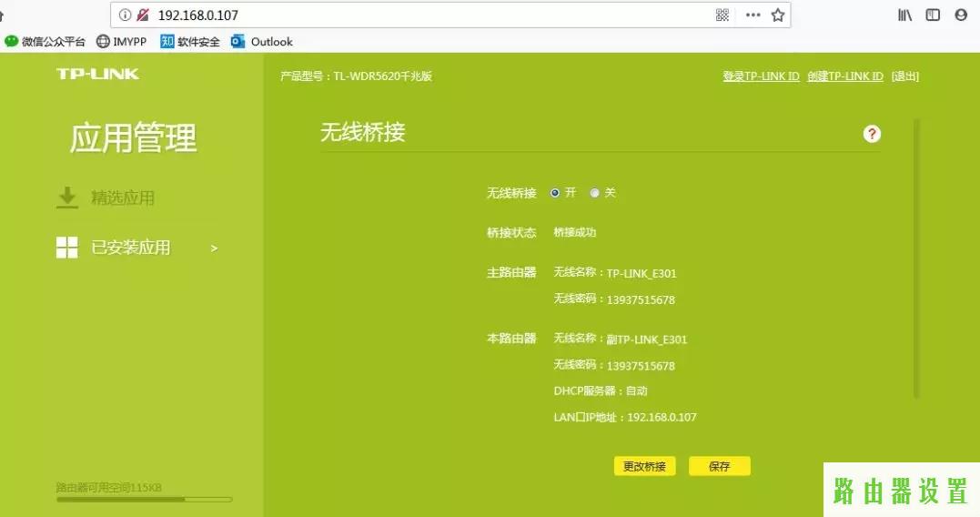Viewport: 980px width, 517px height.
Task: Click the LAN口IP地址 192.168.0.107 text
Action: 625,417
